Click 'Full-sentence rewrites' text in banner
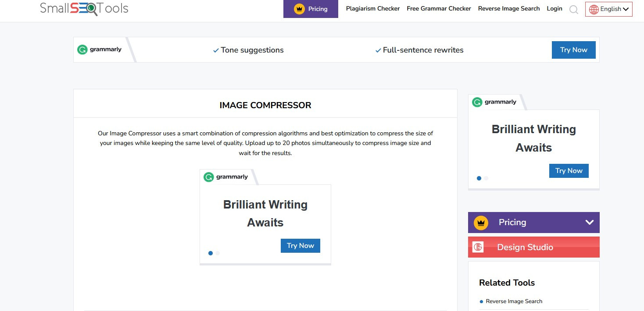Image resolution: width=644 pixels, height=311 pixels. [423, 50]
